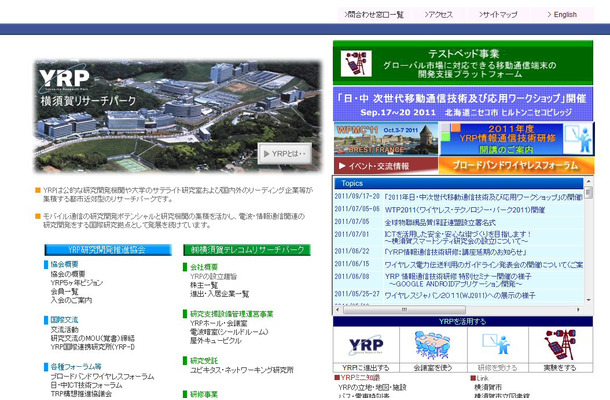Viewport: 610px width, 400px height.
Task: Open the 問合わせ窓口一覧 link
Action: point(373,15)
